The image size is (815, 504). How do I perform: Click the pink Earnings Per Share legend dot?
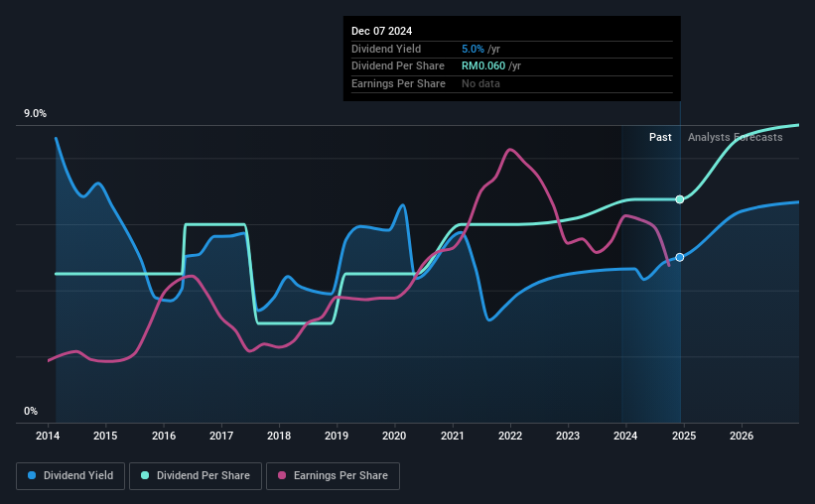coord(282,475)
